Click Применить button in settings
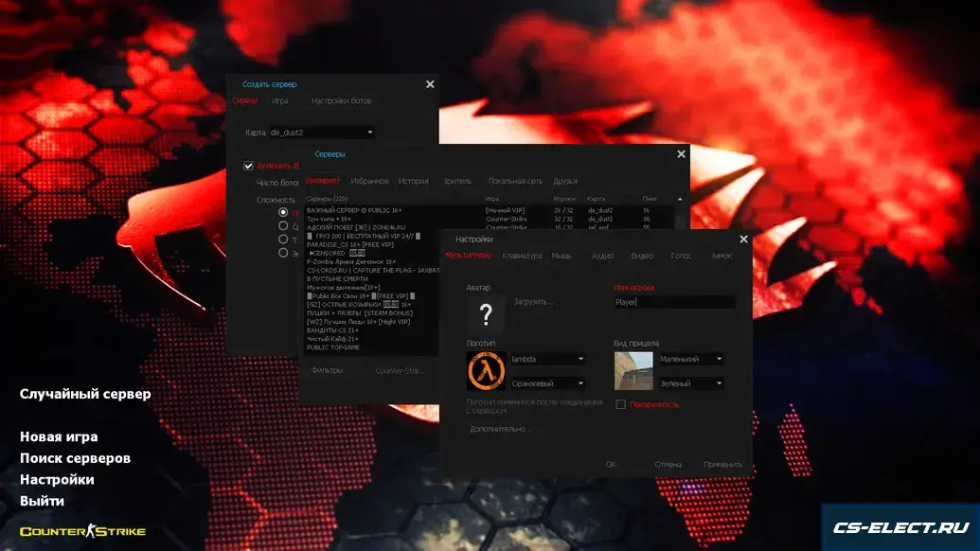 (x=722, y=464)
